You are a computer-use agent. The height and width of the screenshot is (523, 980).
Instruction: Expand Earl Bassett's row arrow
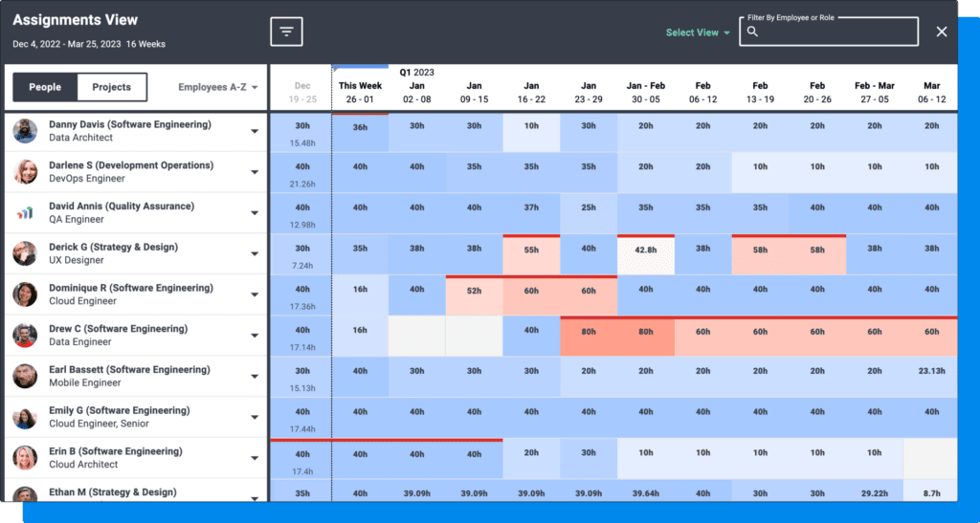[x=255, y=377]
